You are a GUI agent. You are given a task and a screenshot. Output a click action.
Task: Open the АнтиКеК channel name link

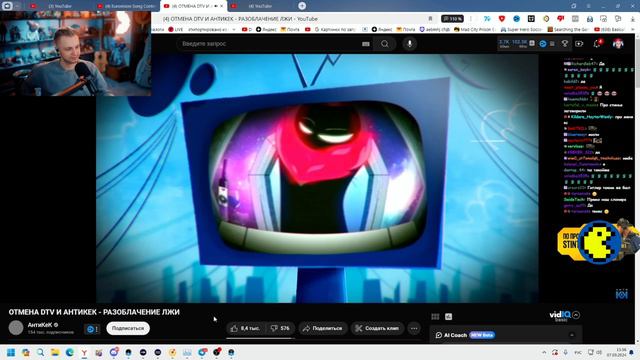click(40, 325)
